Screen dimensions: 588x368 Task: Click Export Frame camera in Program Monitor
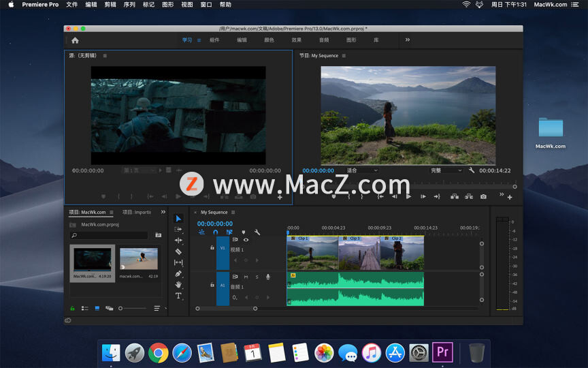(x=483, y=196)
